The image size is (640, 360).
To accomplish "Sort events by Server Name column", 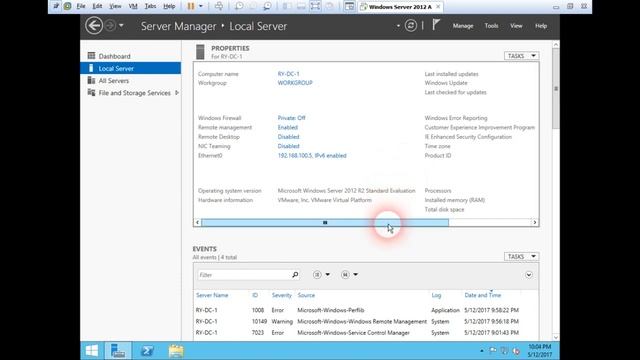I will click(x=212, y=295).
